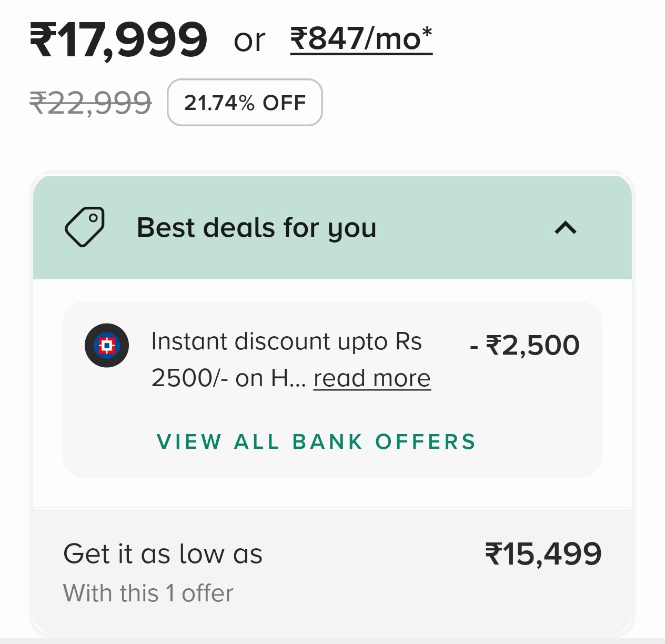
Task: Open VIEW ALL BANK OFFERS
Action: (316, 441)
